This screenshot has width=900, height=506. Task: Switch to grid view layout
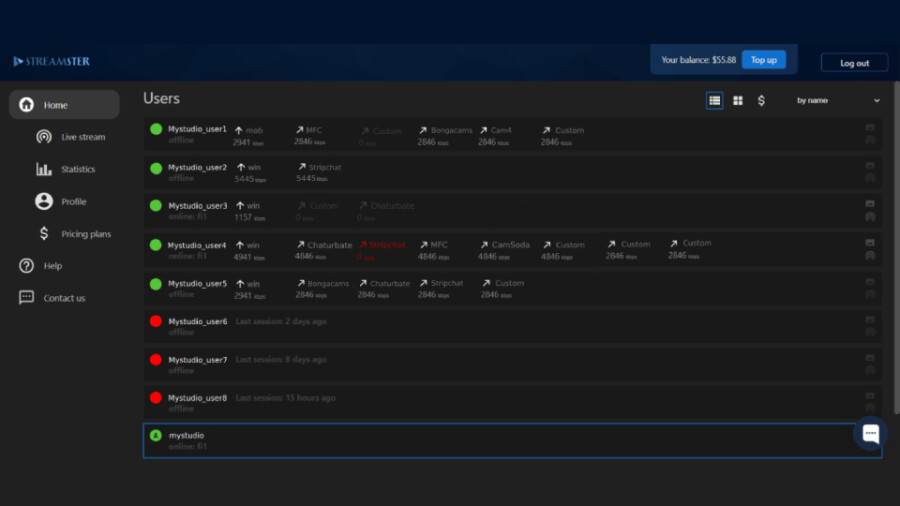click(738, 100)
